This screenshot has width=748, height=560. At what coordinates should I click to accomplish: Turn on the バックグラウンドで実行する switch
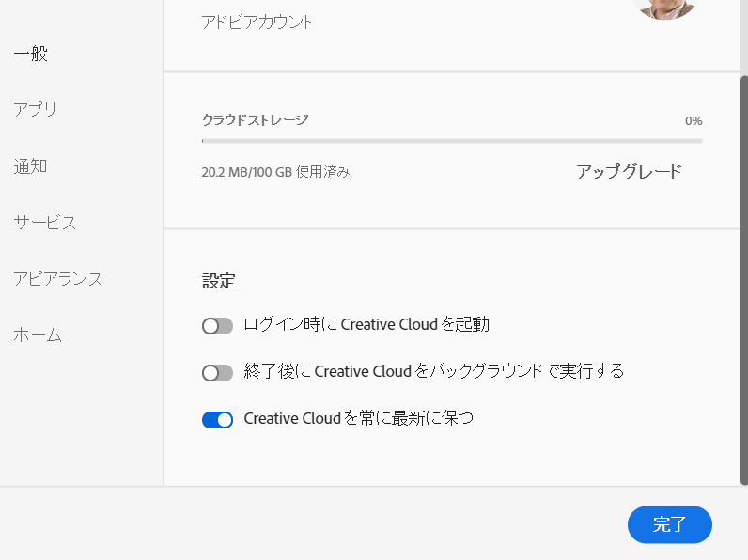coord(217,373)
